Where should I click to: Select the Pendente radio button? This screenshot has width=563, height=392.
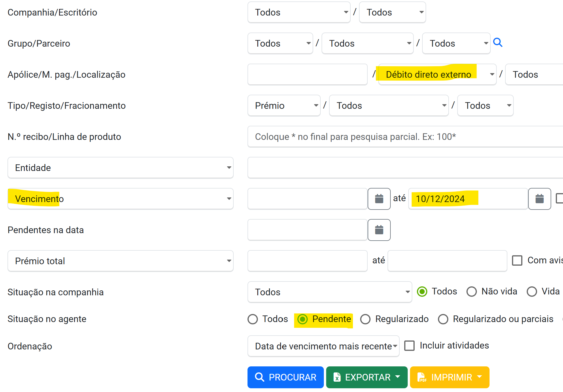point(303,319)
